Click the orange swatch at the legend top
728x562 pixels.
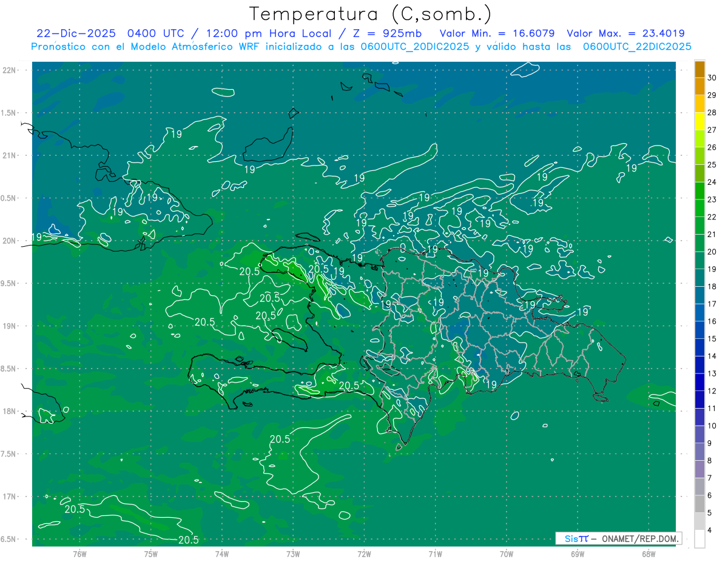click(x=700, y=69)
